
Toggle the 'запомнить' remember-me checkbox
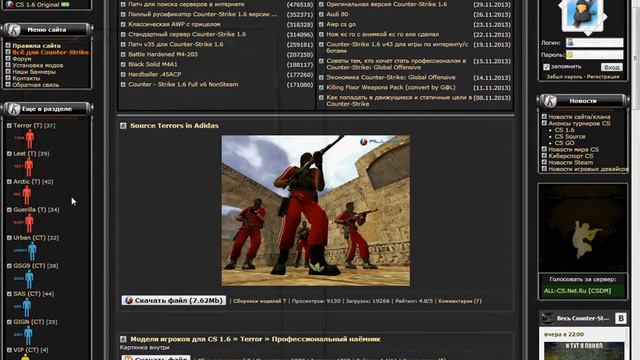546,67
